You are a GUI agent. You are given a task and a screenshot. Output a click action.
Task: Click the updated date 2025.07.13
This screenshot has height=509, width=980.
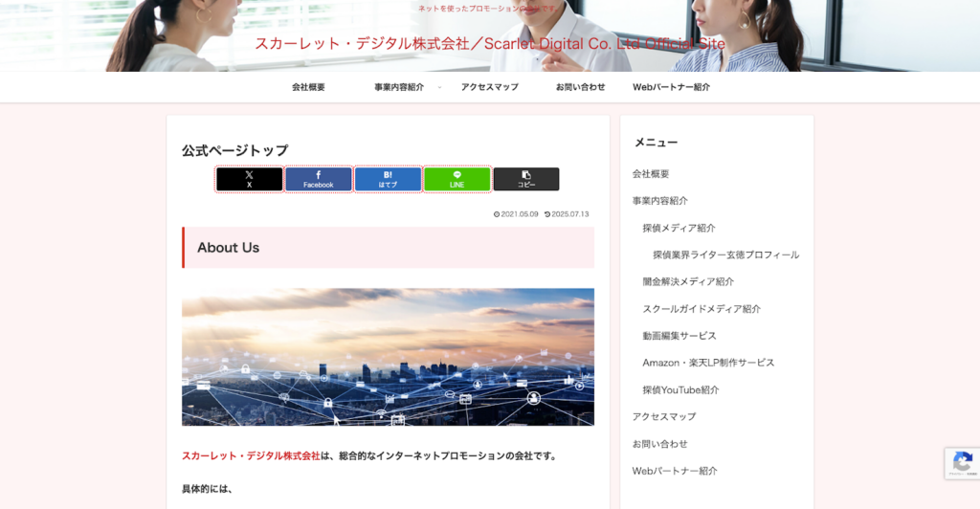click(x=567, y=214)
